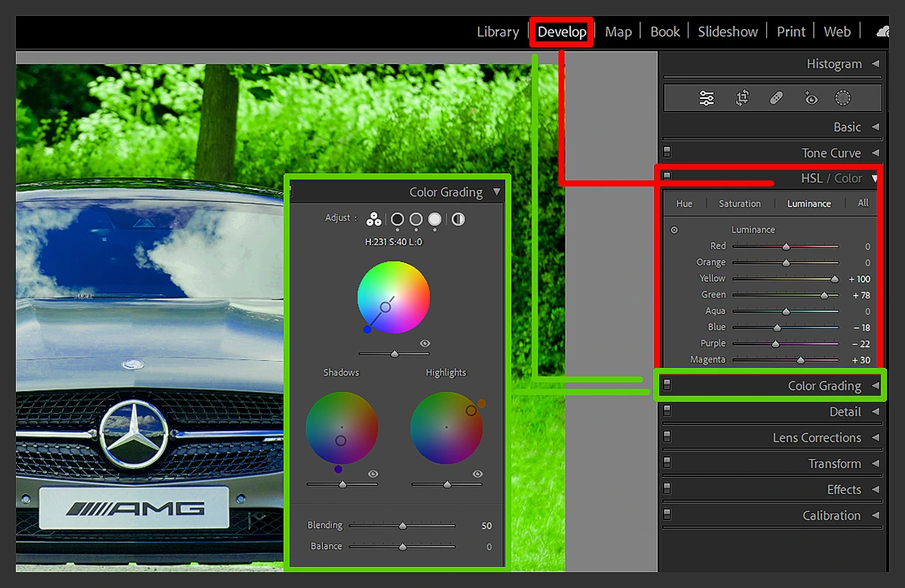The height and width of the screenshot is (588, 905).
Task: Click the "H:231 S:40 L:0" readout
Action: (394, 243)
